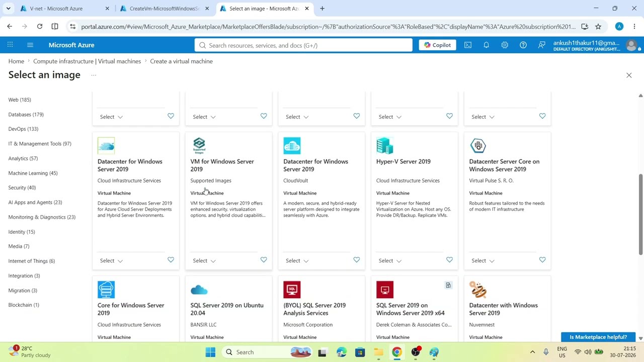Reload the page
Screen dimensions: 644x362
(x=40, y=27)
